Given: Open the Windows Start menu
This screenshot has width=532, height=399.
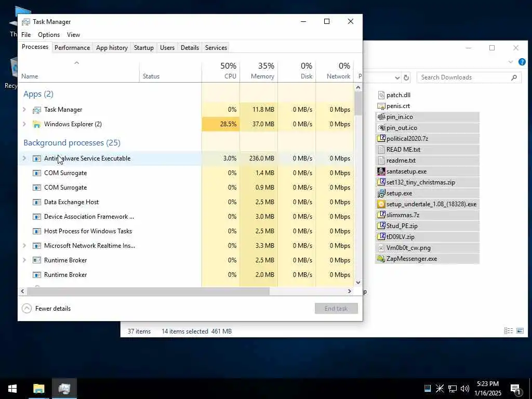Looking at the screenshot, I should (x=12, y=389).
